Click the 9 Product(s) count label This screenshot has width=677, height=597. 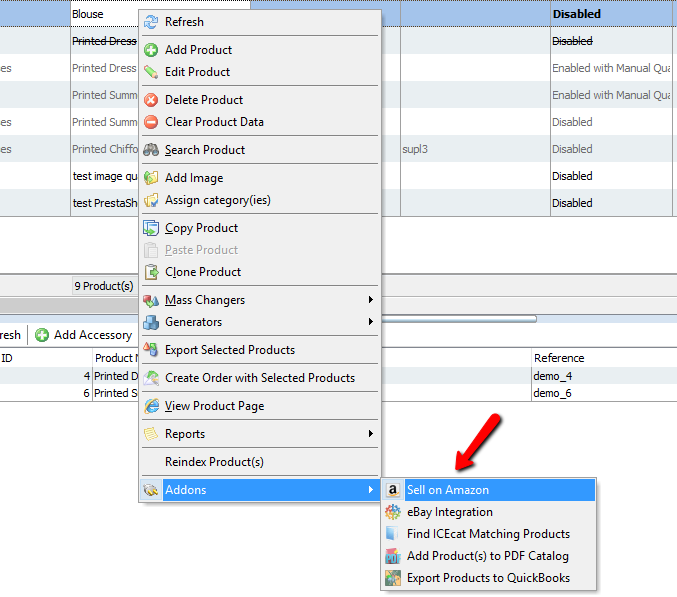coord(104,286)
